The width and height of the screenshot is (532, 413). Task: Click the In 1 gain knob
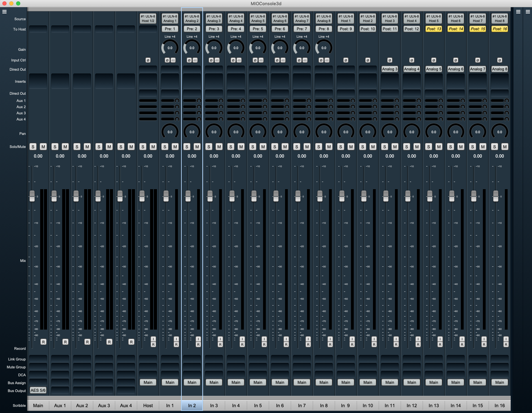click(x=170, y=48)
